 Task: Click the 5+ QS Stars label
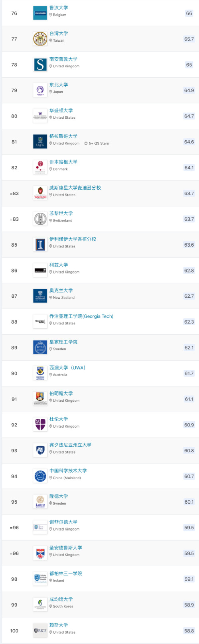coord(99,143)
